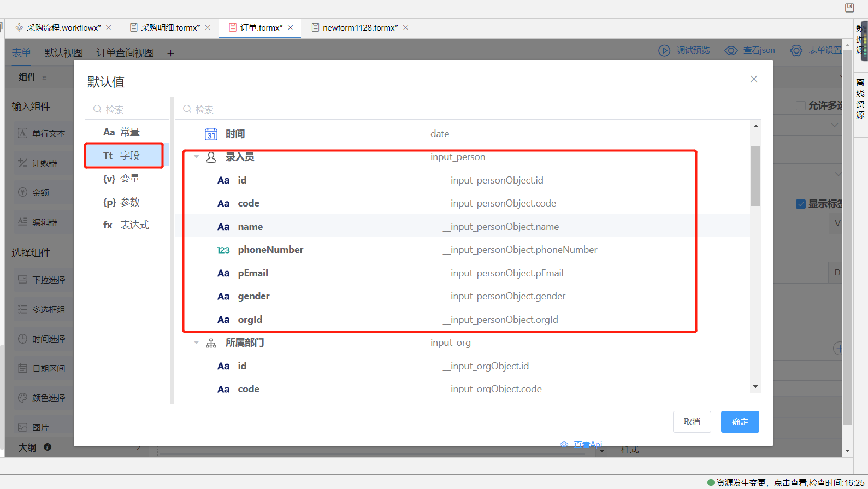The width and height of the screenshot is (868, 489).
Task: Switch to the newform1128.formx tab
Action: 359,28
